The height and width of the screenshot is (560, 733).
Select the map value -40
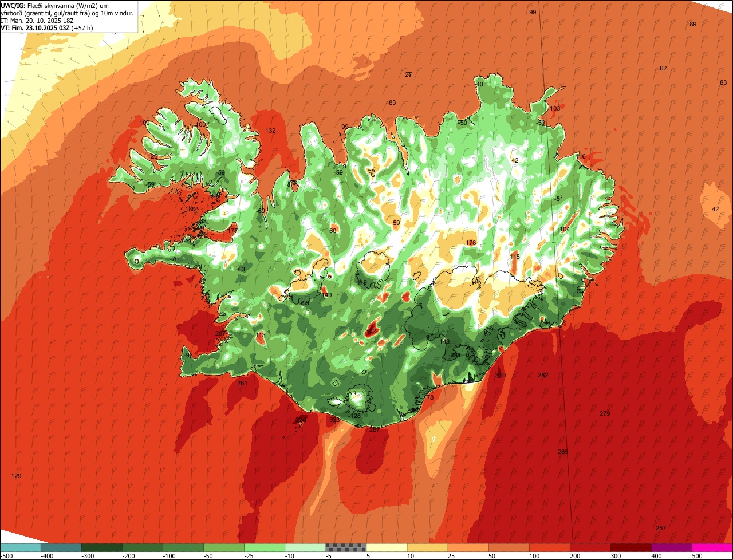pyautogui.click(x=479, y=84)
